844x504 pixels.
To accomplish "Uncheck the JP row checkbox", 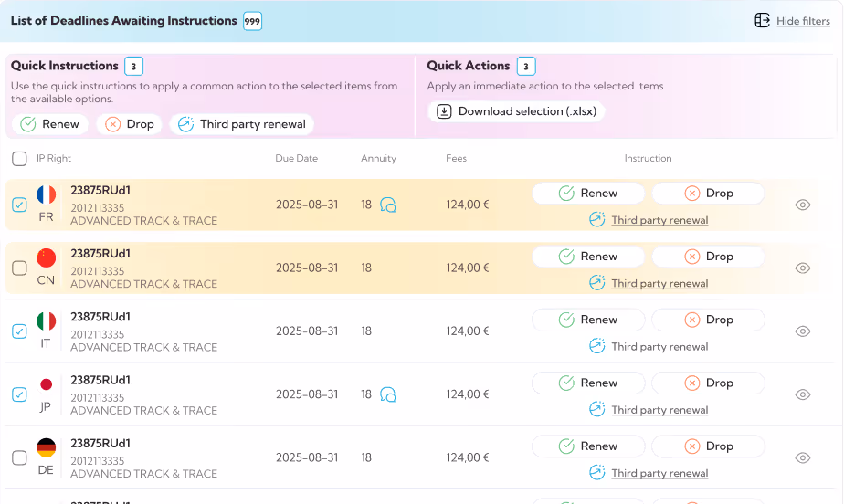I will [19, 394].
